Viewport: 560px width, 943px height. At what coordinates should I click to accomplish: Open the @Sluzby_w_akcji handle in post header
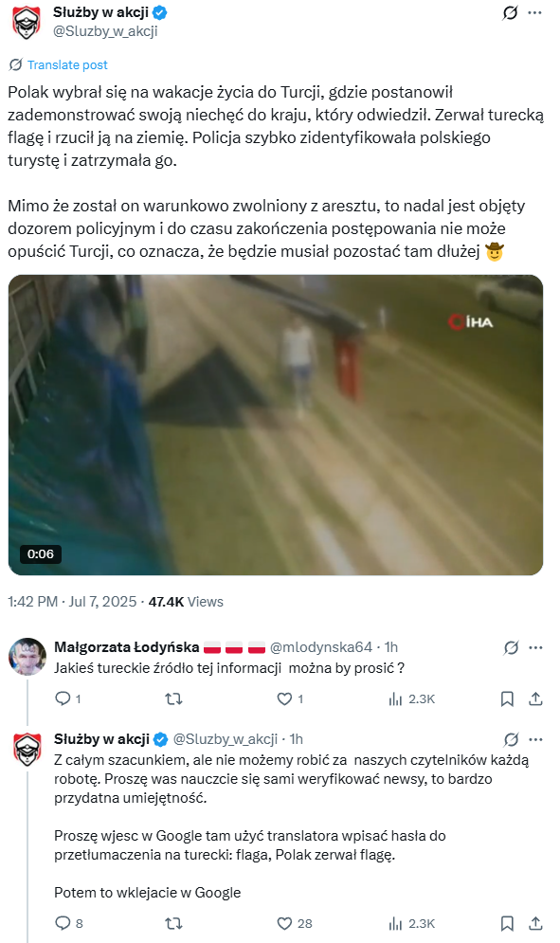pyautogui.click(x=105, y=31)
